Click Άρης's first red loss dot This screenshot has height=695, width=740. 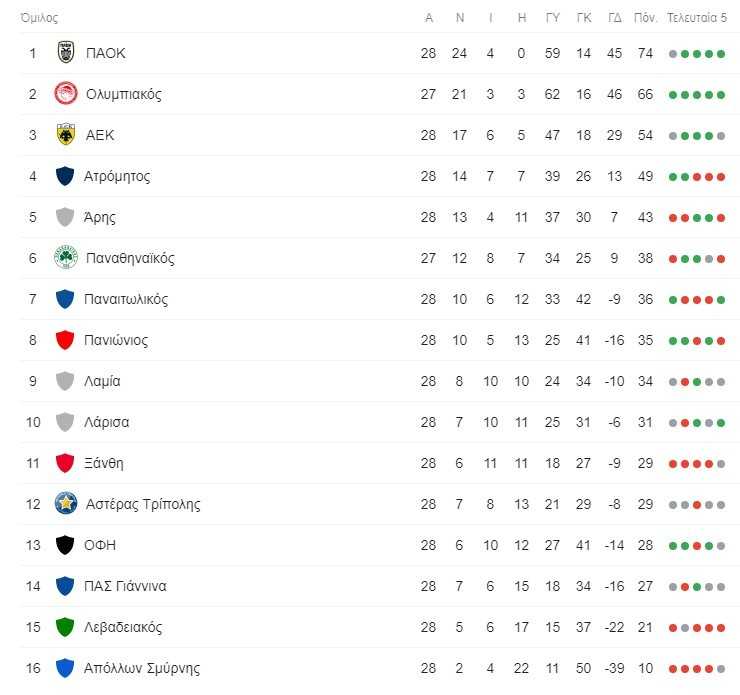673,218
